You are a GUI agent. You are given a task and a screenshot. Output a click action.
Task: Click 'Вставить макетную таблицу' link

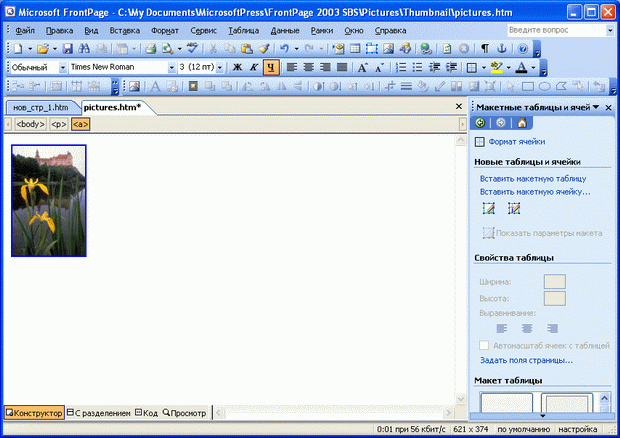click(x=533, y=179)
